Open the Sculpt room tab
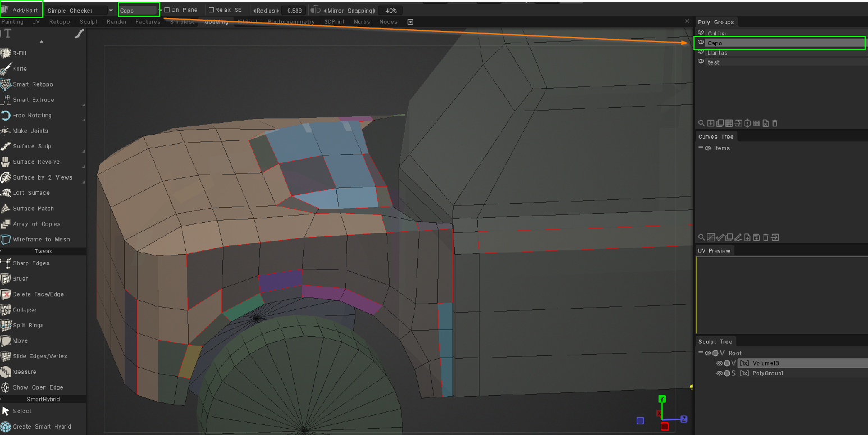This screenshot has height=435, width=868. (89, 22)
